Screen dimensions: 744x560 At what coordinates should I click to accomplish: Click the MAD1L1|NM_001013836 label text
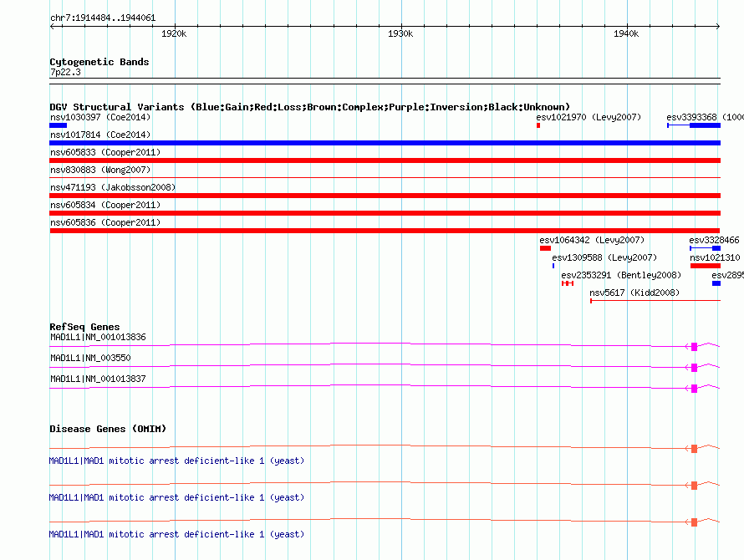[98, 337]
